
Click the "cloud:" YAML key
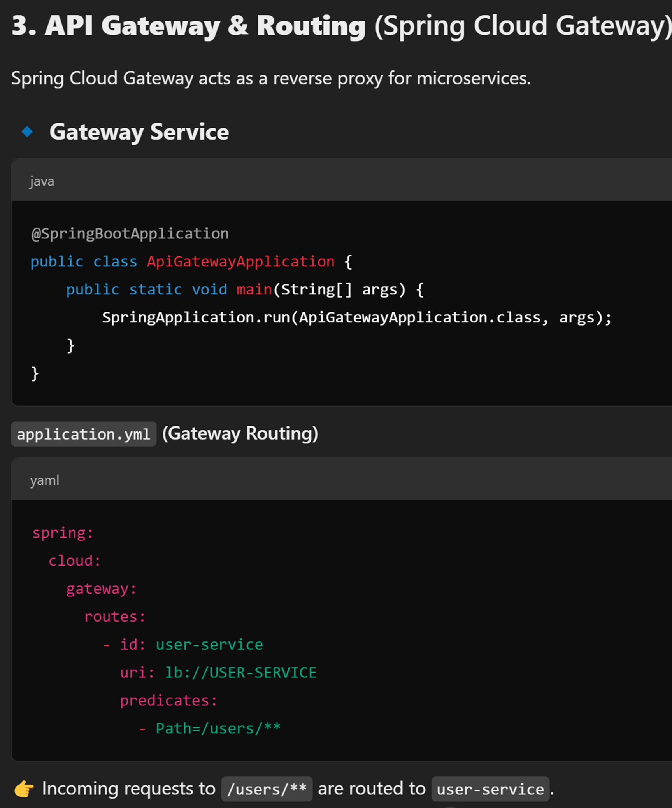pos(75,561)
